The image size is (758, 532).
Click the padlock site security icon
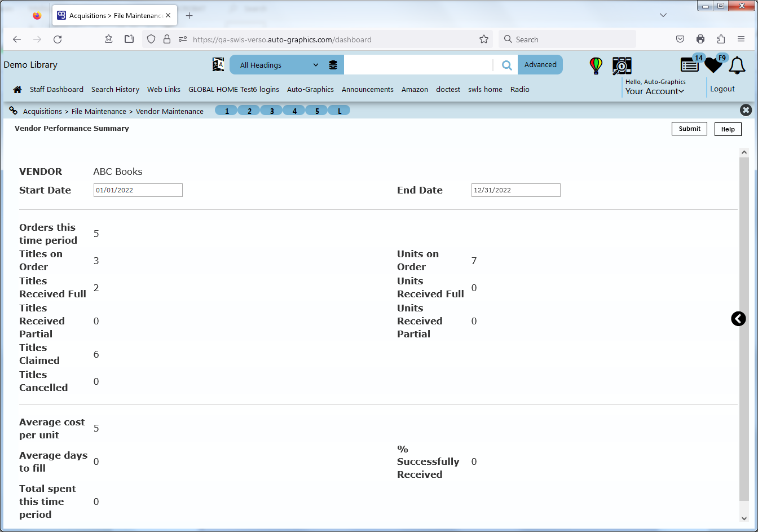167,39
